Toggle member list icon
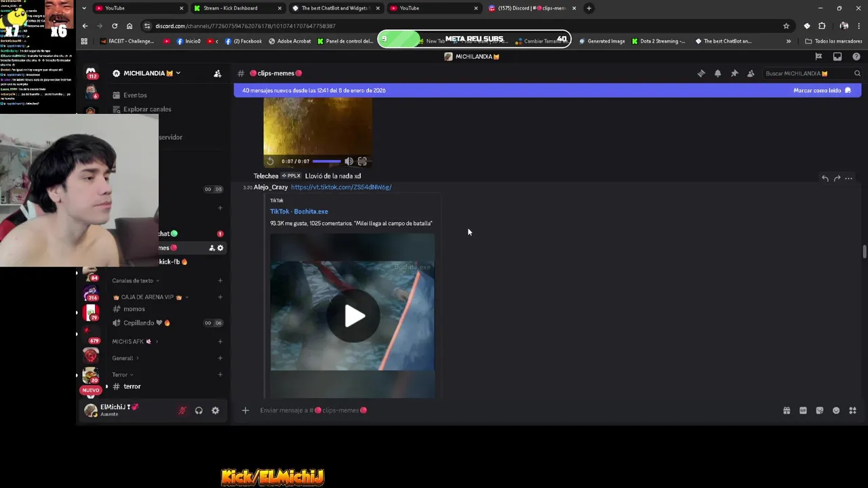Viewport: 868px width, 488px height. point(751,73)
